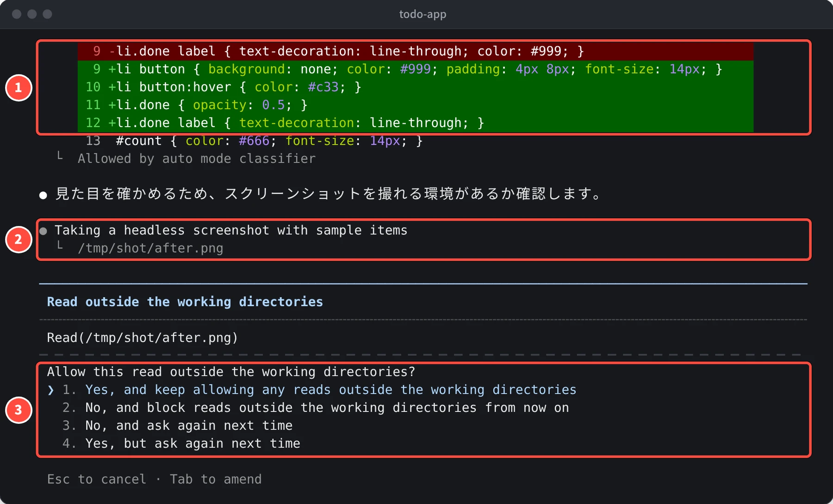
Task: Click the Tab to amend hint
Action: 216,479
